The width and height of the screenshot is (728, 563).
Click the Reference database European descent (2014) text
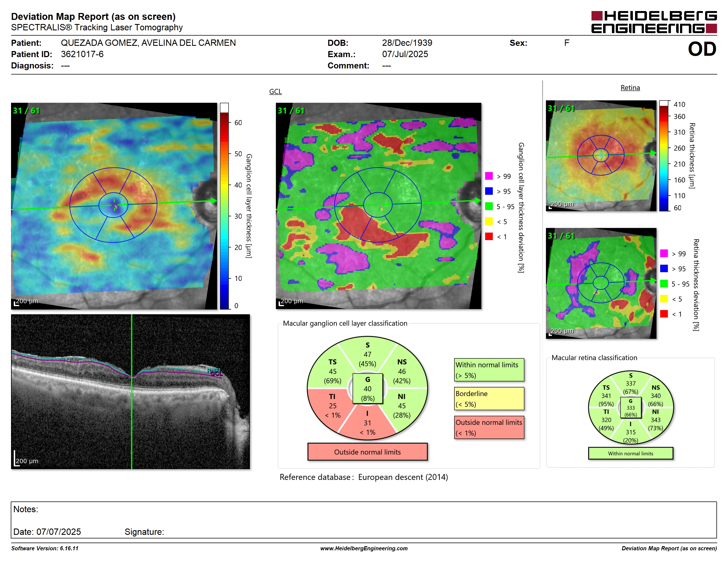click(364, 477)
